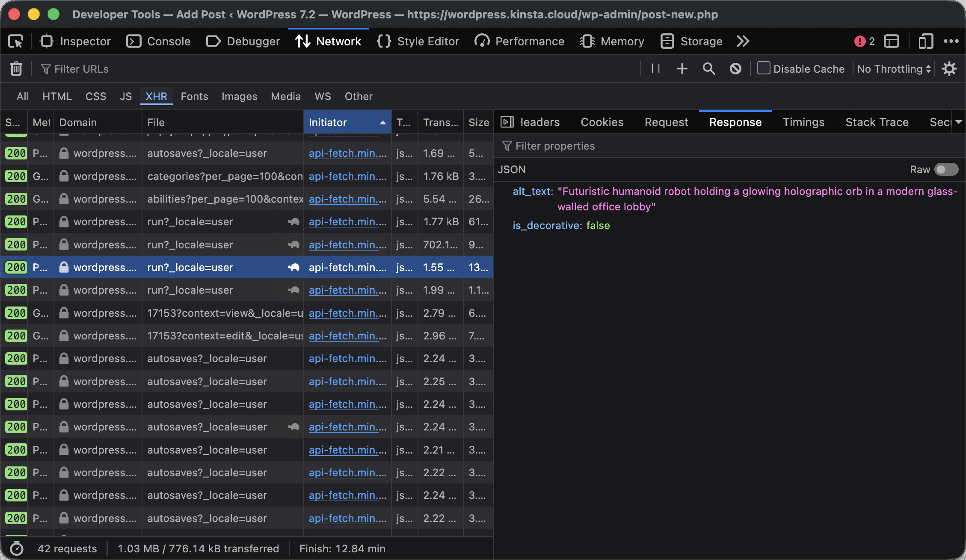
Task: Click turtle icon in selected run row
Action: pyautogui.click(x=293, y=268)
